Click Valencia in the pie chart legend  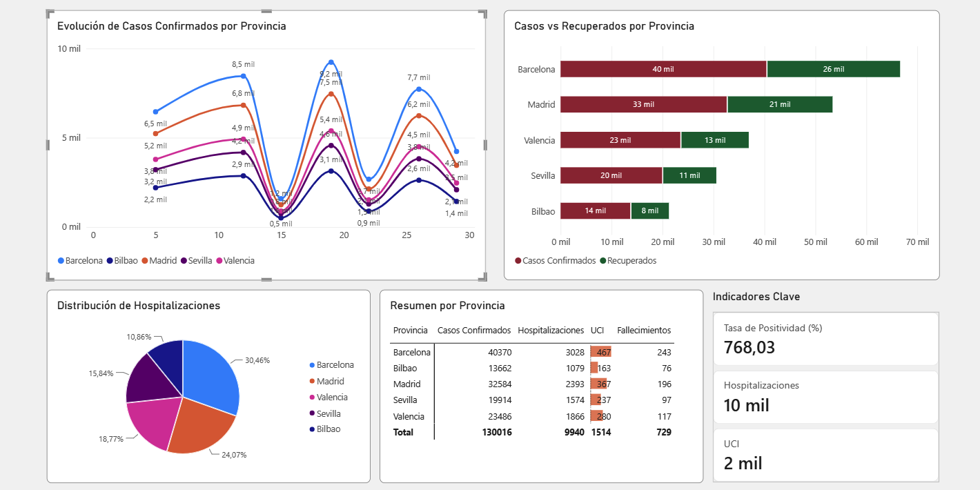(329, 398)
